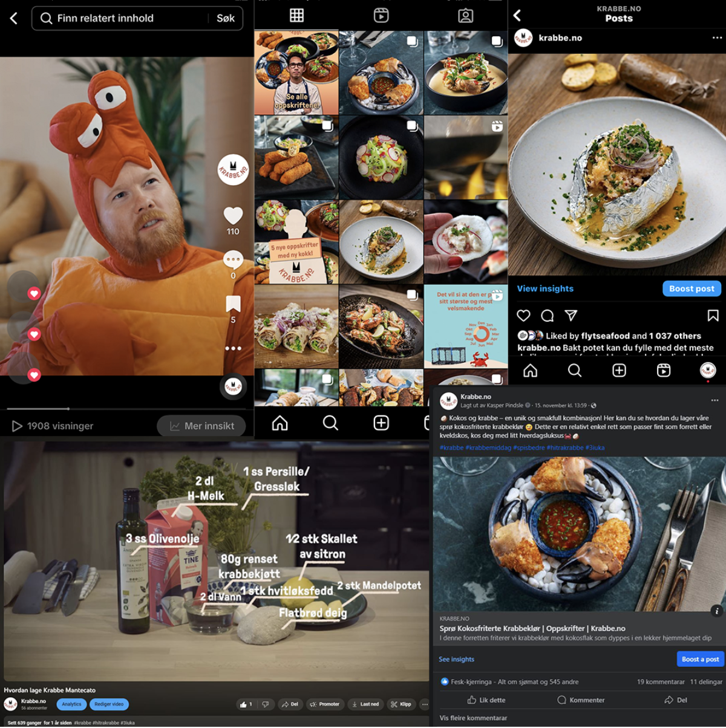Open the Krabbe.no YouTube channel avatar
The height and width of the screenshot is (728, 726).
point(10,704)
